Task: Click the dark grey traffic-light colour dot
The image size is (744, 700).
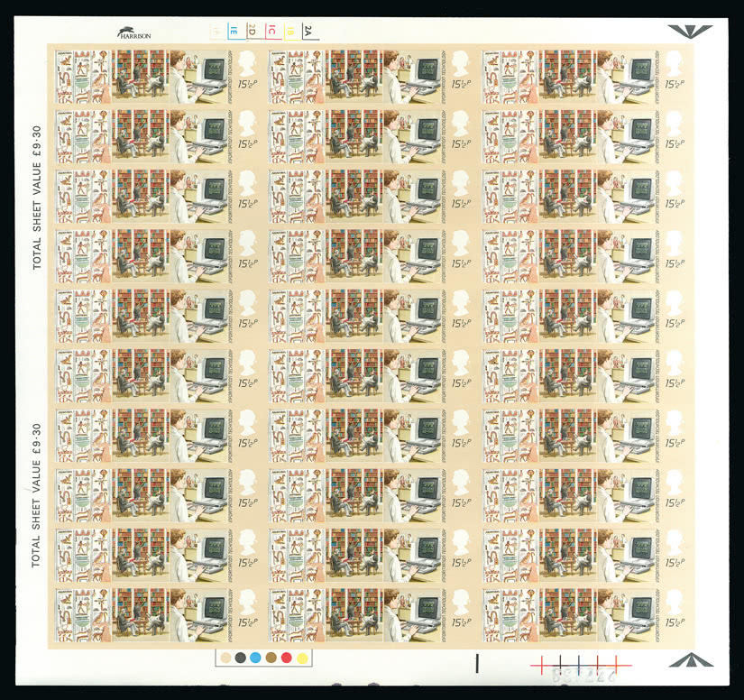Action: point(241,658)
